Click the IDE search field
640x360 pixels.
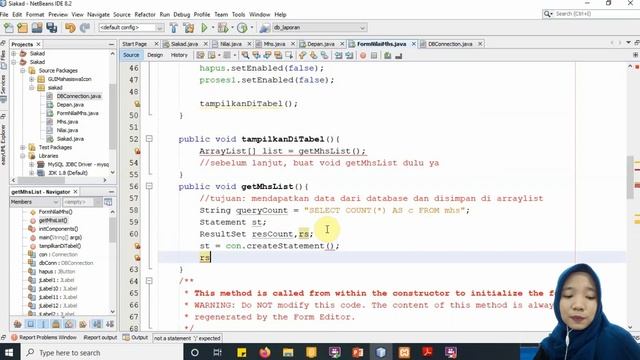[596, 14]
